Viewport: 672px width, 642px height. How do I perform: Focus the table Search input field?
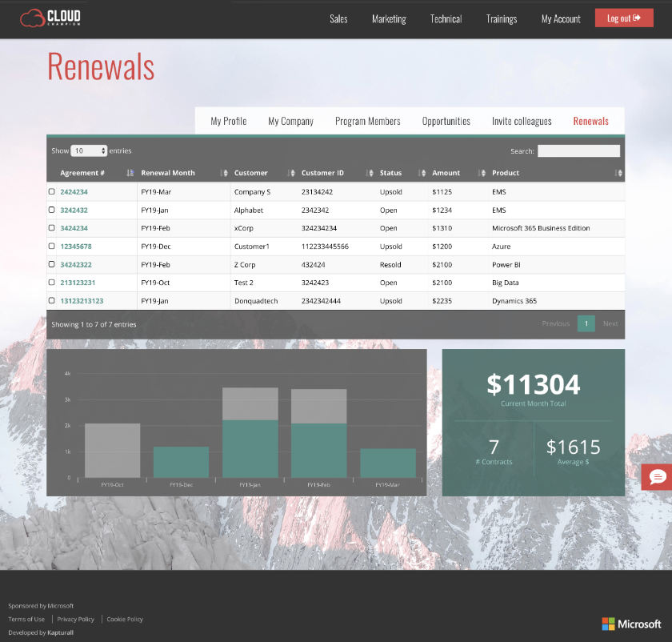pyautogui.click(x=578, y=150)
